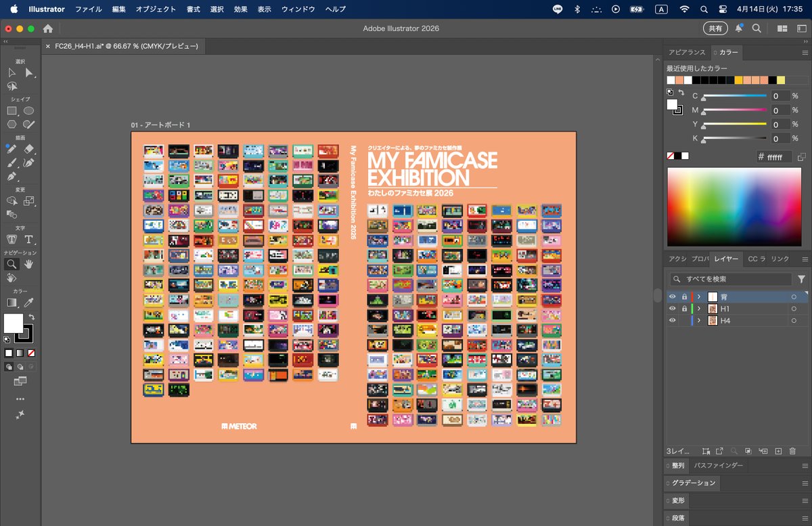
Task: Click Make Clipping Mask icon in Layers panel
Action: 748,451
